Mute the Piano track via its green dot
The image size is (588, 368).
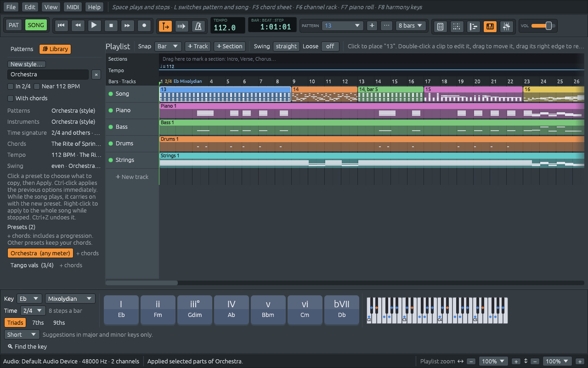111,110
